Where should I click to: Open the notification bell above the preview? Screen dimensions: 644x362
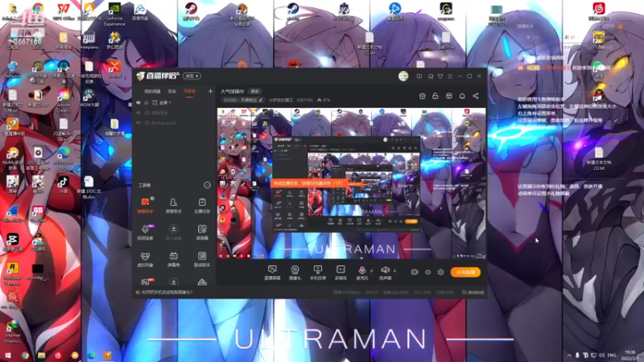coord(462,96)
